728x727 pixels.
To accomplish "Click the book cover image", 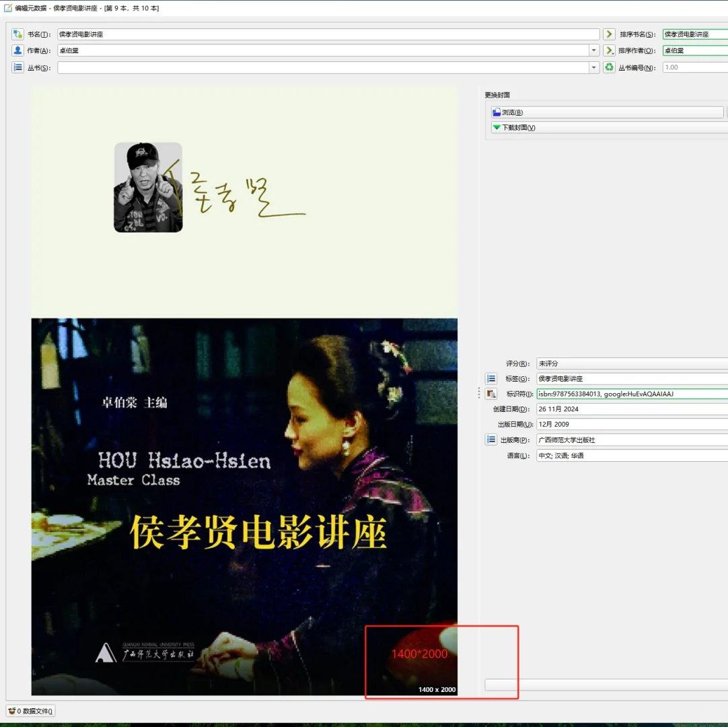I will 244,390.
